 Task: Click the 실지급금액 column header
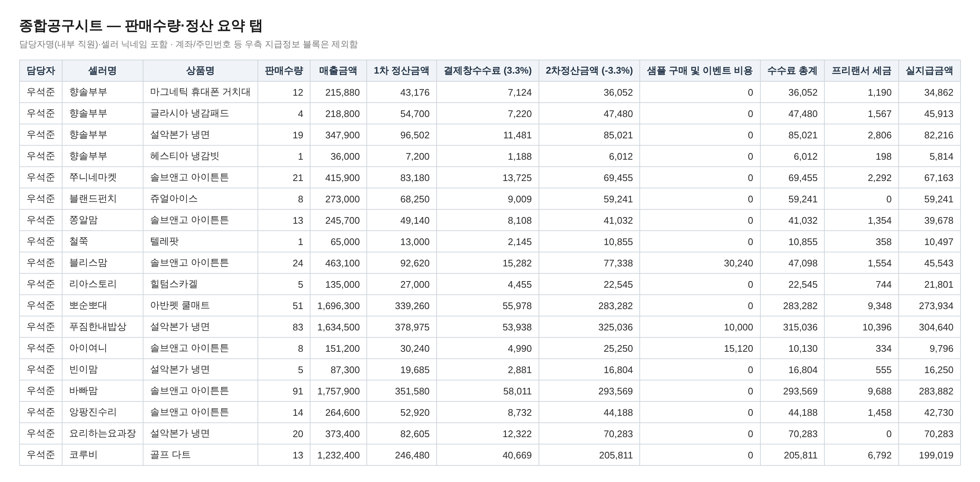click(929, 71)
